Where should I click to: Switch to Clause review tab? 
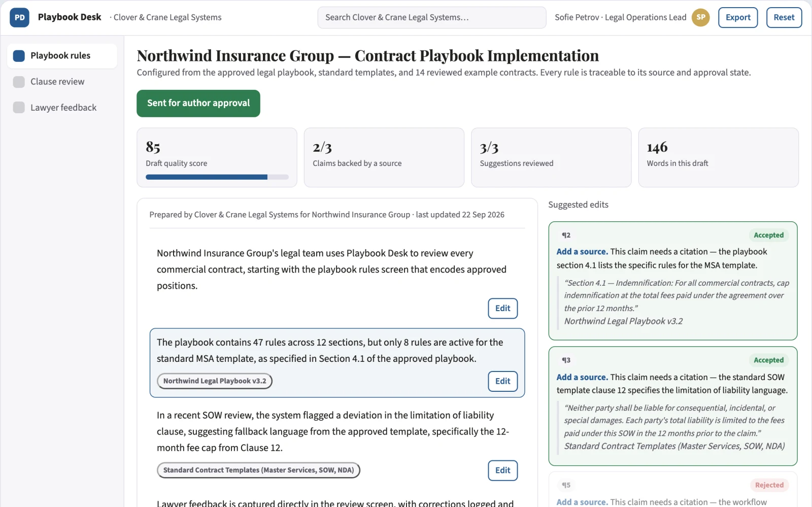tap(62, 82)
